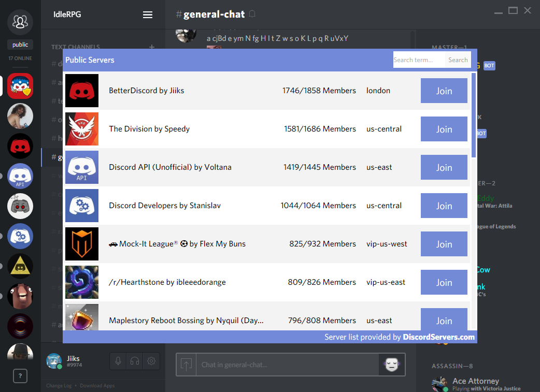Viewport: 540px width, 392px height.
Task: Open the friends/home icon in server sidebar
Action: (x=20, y=22)
